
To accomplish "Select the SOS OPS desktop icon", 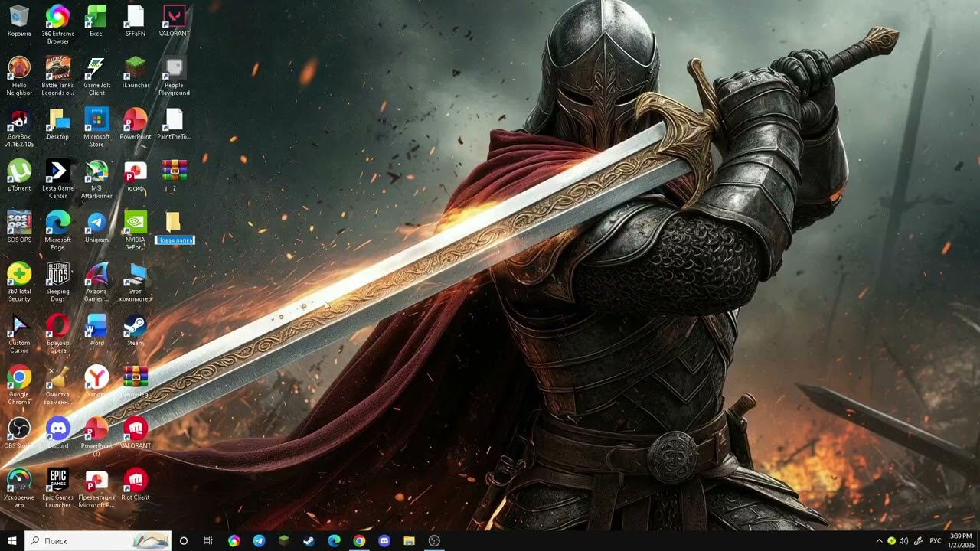I will tap(19, 222).
